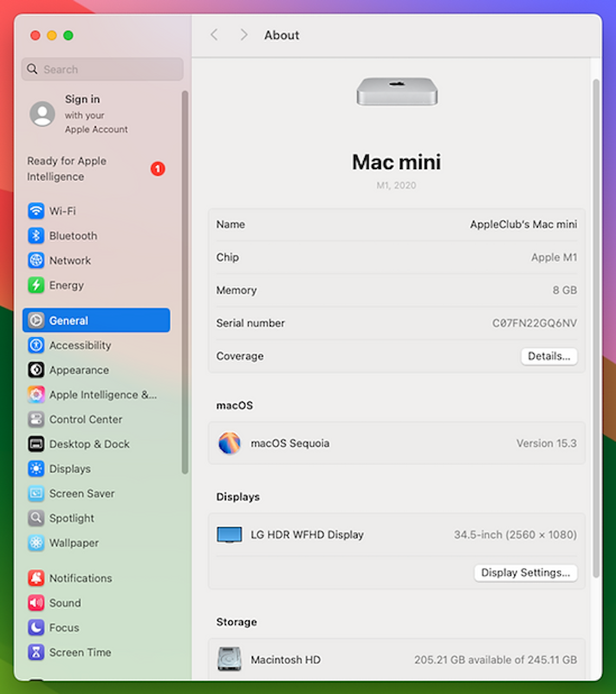616x694 pixels.
Task: Click the Desktop & Dock icon
Action: (x=36, y=444)
